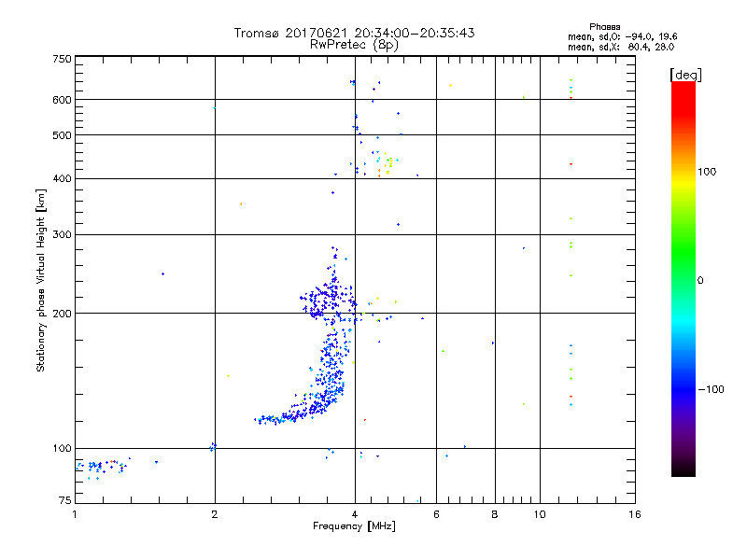Click the black bottom end of colorbar
The width and height of the screenshot is (747, 560).
pos(684,469)
